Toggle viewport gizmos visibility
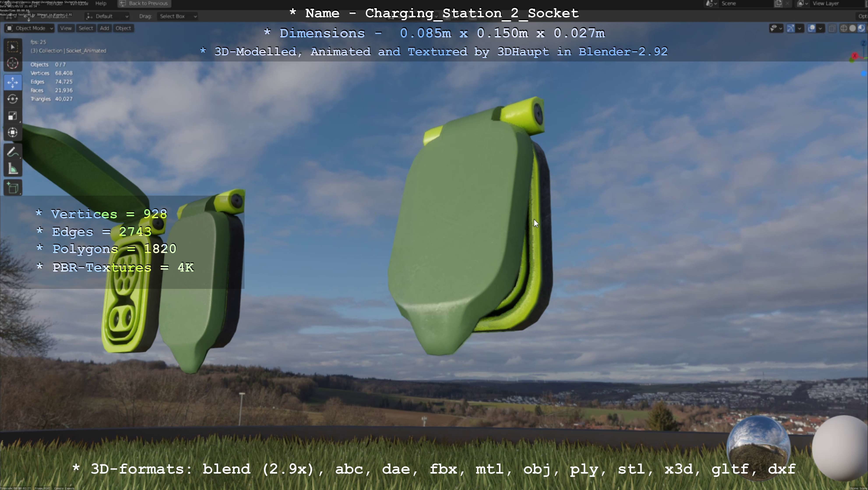The image size is (868, 490). [x=791, y=28]
